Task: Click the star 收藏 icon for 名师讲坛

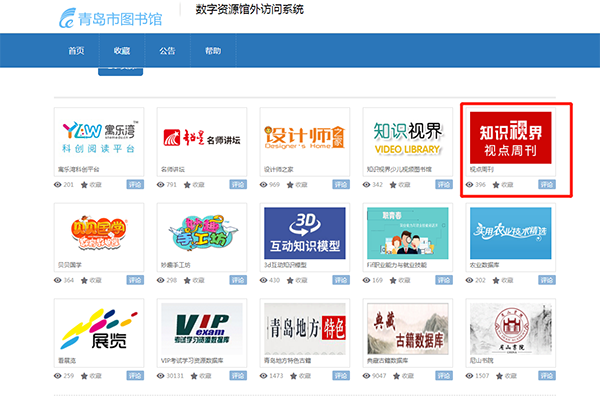Action: pos(187,185)
